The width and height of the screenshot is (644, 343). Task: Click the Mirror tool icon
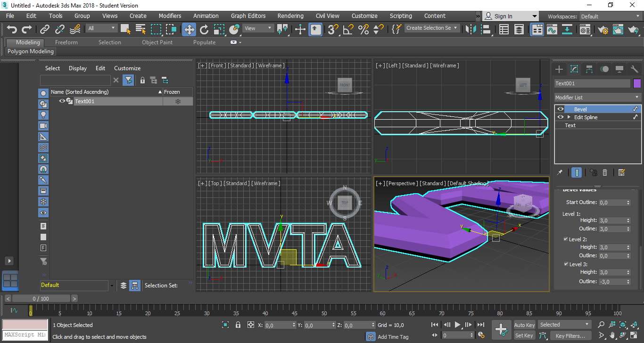471,30
